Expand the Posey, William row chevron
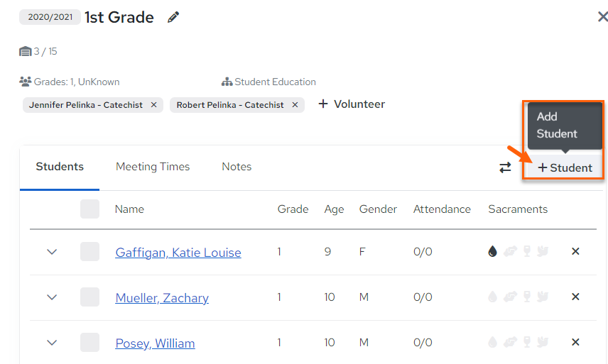The image size is (608, 364). 52,342
